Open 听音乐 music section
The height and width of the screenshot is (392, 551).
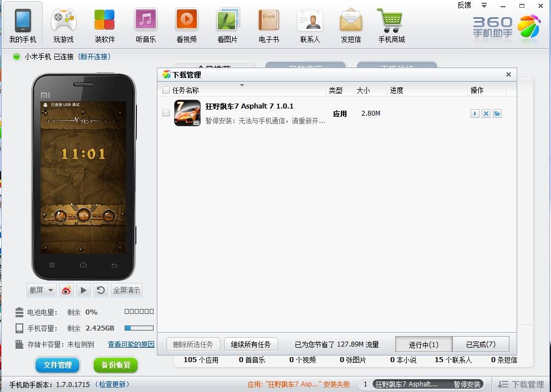point(145,25)
